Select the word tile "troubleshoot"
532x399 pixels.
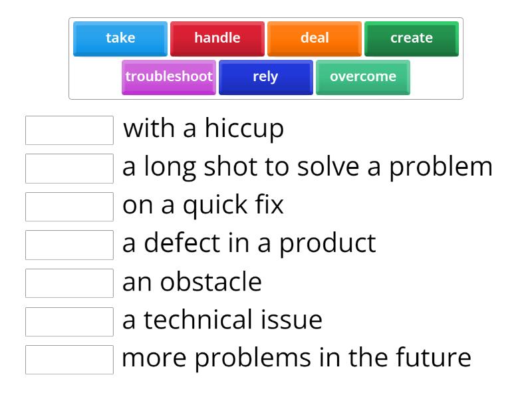(169, 76)
